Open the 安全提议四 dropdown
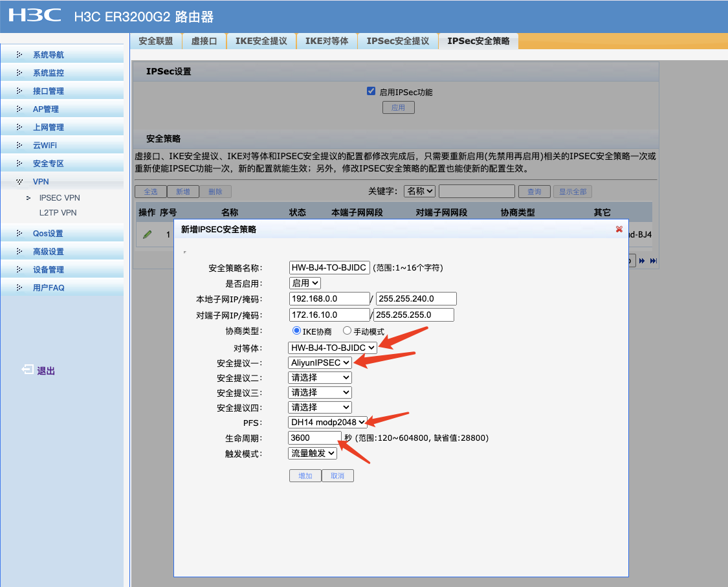728x587 pixels. (x=320, y=407)
